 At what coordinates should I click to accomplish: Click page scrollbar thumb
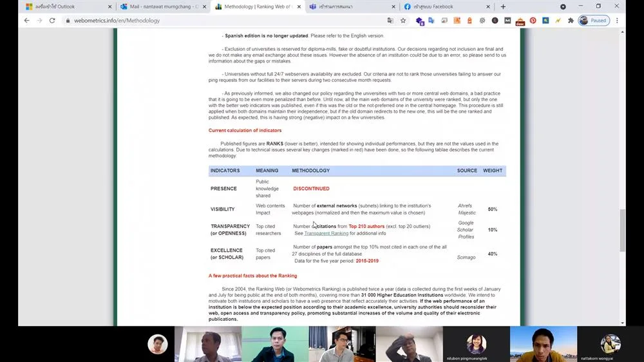click(623, 230)
